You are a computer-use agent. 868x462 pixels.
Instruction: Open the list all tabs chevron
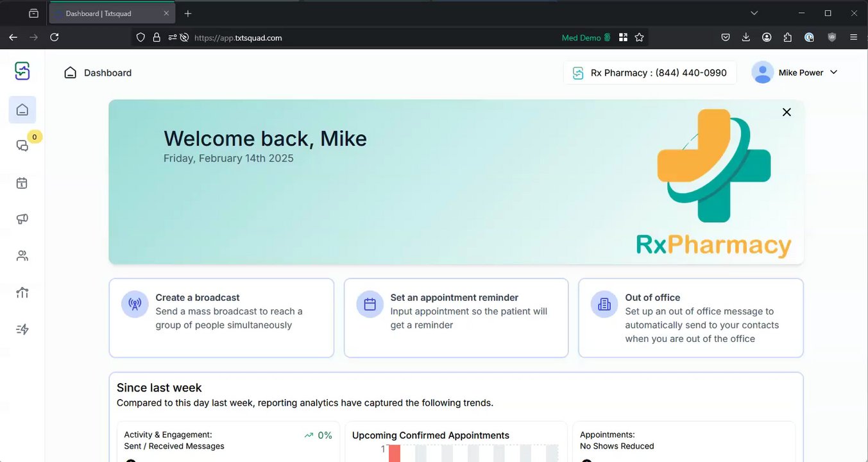coord(754,13)
